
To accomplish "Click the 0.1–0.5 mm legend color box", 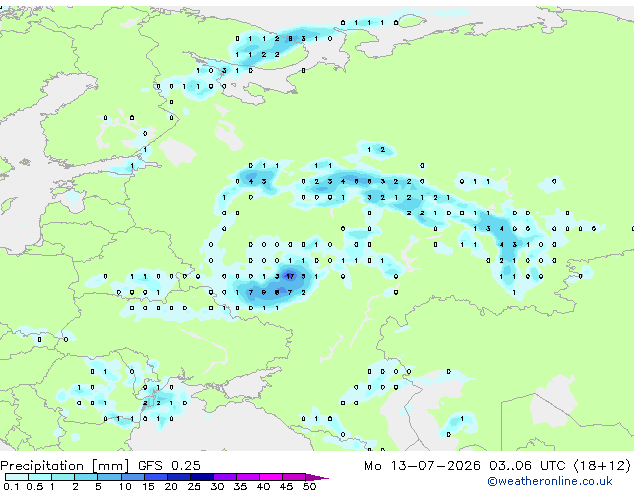I will click(x=17, y=477).
